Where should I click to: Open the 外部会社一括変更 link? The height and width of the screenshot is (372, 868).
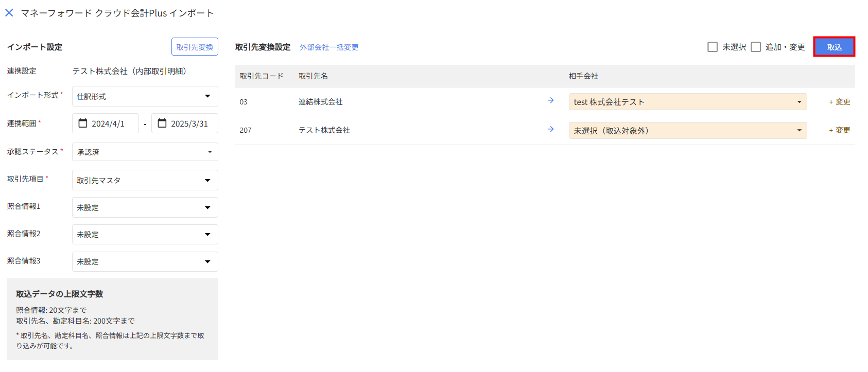329,47
